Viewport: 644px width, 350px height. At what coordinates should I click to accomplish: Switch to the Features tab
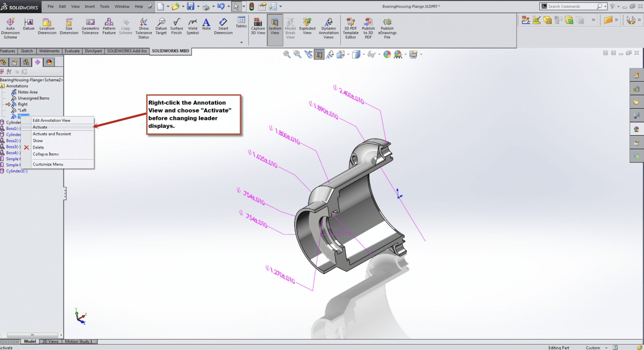pos(8,51)
